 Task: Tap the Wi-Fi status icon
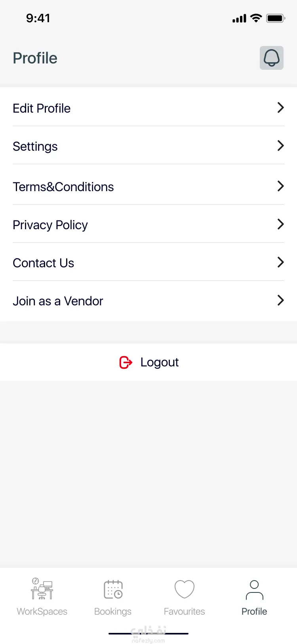[x=256, y=18]
